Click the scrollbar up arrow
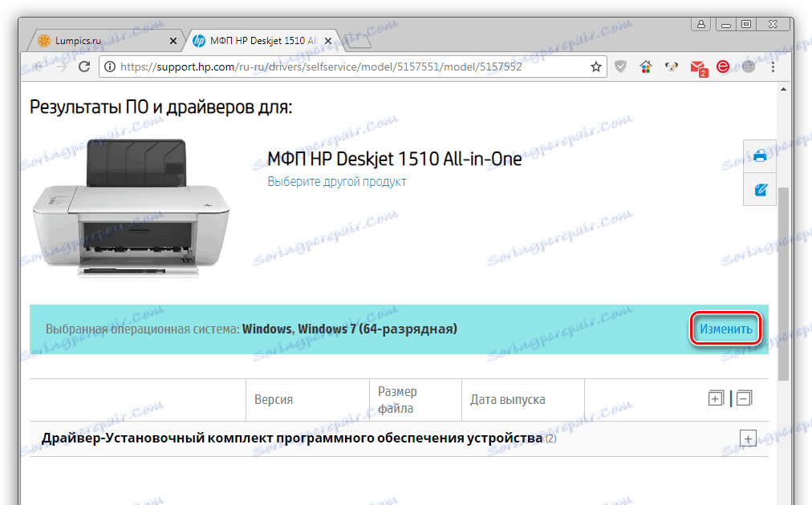This screenshot has width=812, height=505. 783,90
